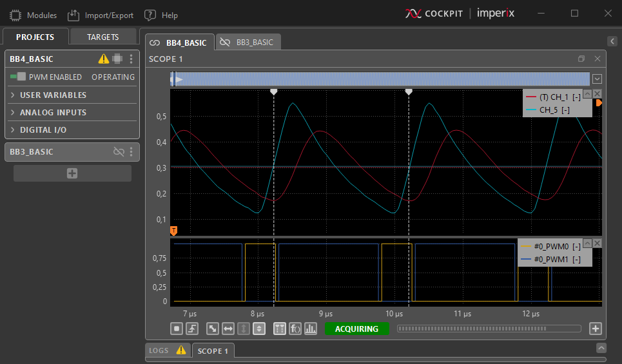Click BB4_BASIC target chip icon
The height and width of the screenshot is (364, 622).
(117, 59)
